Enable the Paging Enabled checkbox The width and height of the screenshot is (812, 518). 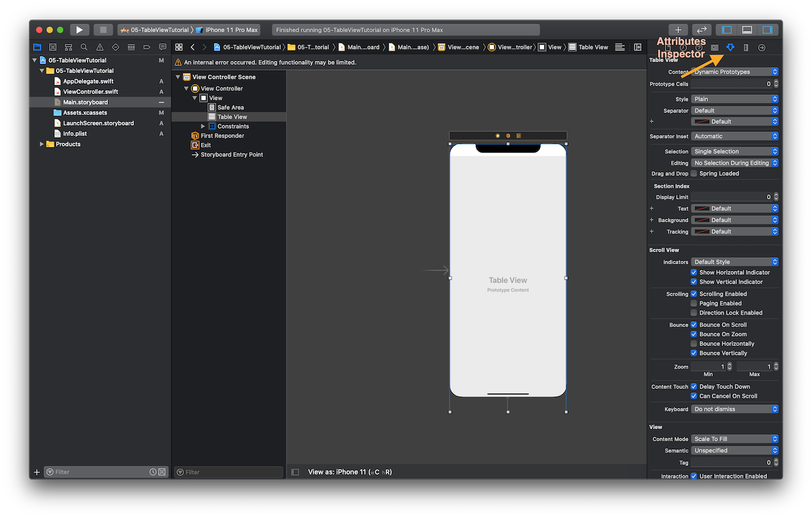click(x=693, y=303)
